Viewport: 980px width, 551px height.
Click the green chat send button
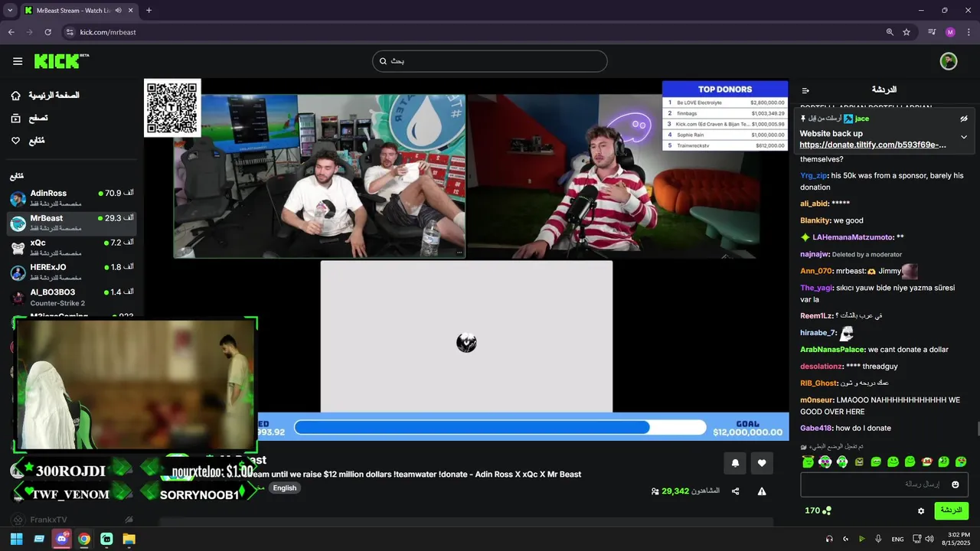click(951, 510)
